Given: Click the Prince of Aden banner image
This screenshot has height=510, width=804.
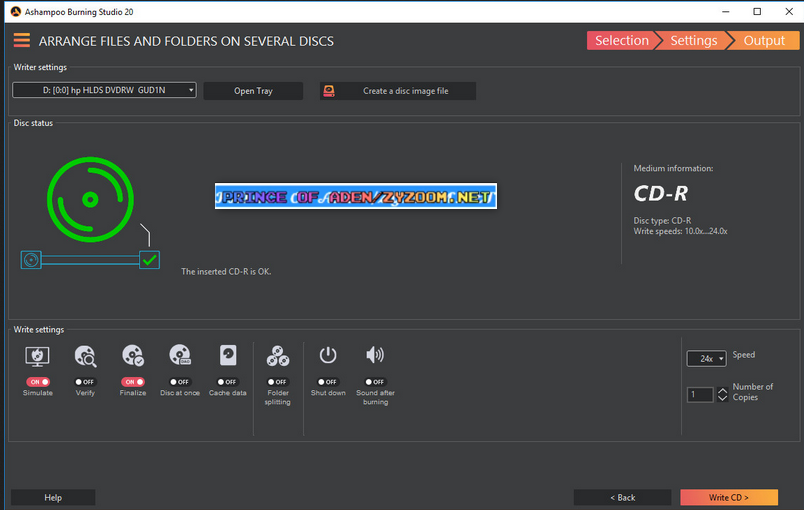Looking at the screenshot, I should 356,196.
